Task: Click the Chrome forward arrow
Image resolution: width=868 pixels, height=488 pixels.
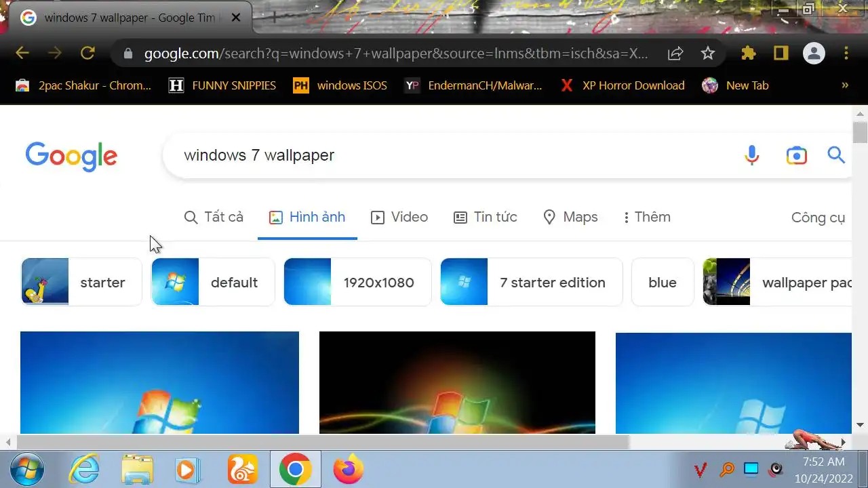Action: tap(55, 53)
